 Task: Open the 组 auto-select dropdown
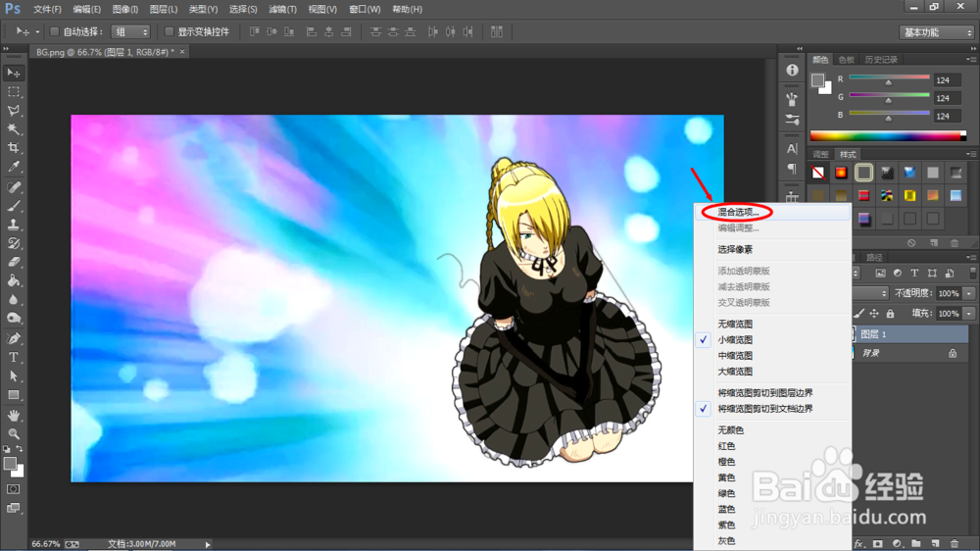click(x=130, y=32)
